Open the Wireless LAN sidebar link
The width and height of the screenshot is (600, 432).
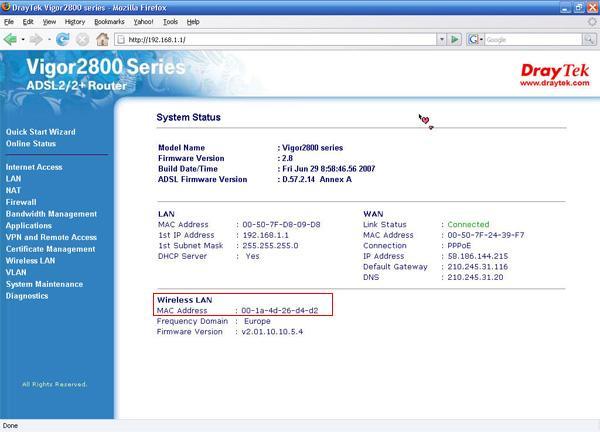click(30, 261)
